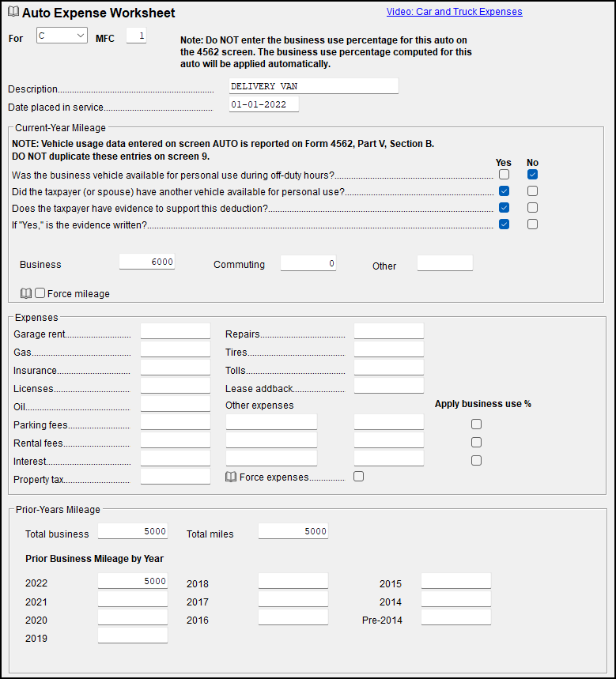616x679 pixels.
Task: Select the Tires expense field
Action: (389, 349)
